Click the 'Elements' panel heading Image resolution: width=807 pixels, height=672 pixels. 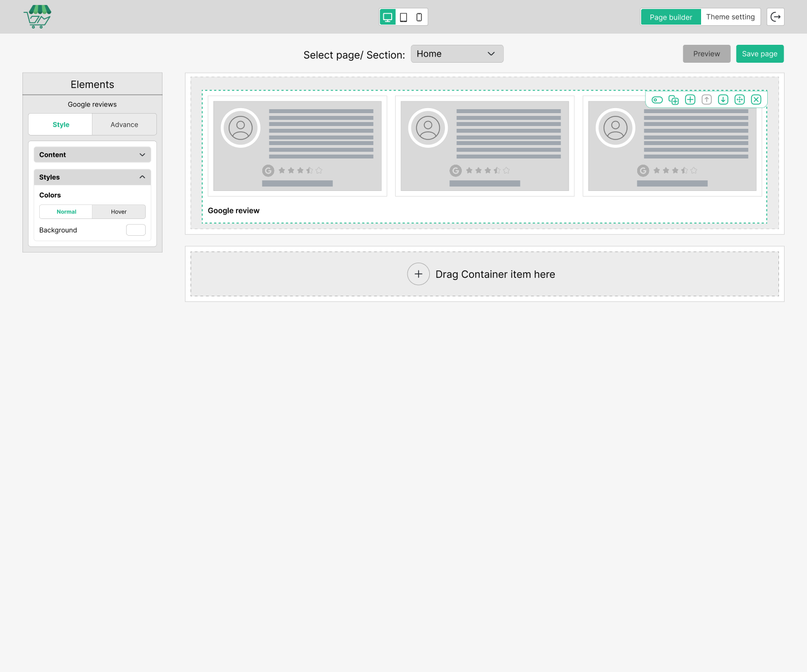click(92, 85)
